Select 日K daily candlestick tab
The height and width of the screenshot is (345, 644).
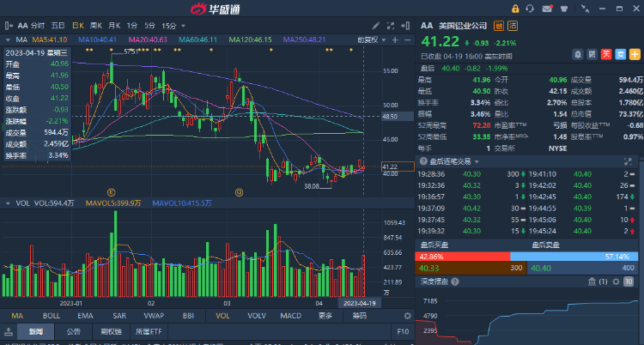tap(78, 26)
